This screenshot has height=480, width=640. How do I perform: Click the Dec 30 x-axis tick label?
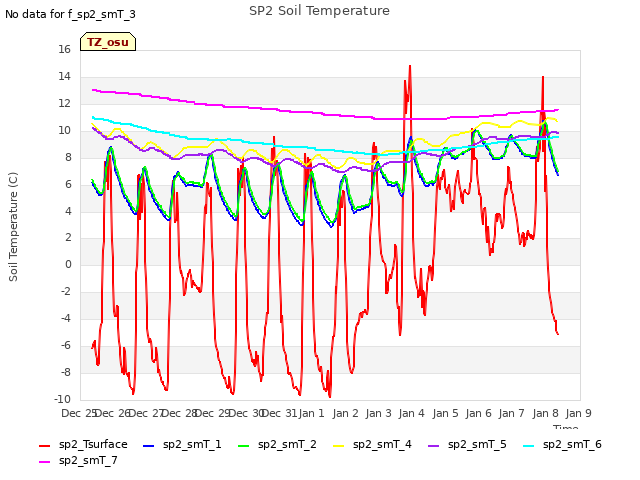pyautogui.click(x=246, y=413)
